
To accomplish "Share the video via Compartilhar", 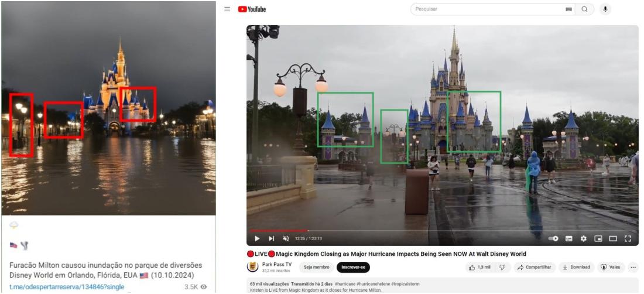I will (x=535, y=267).
